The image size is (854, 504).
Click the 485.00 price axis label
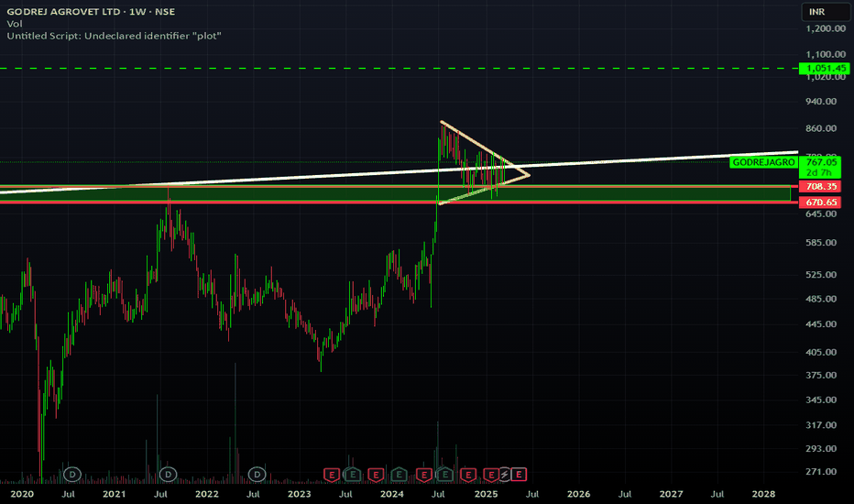pyautogui.click(x=821, y=299)
